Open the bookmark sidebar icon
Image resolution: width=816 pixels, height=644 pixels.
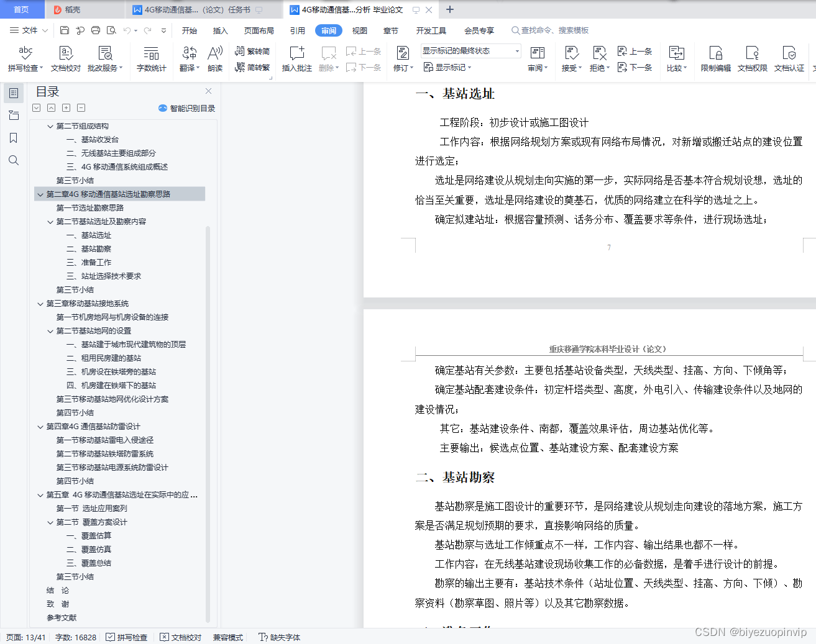click(13, 138)
